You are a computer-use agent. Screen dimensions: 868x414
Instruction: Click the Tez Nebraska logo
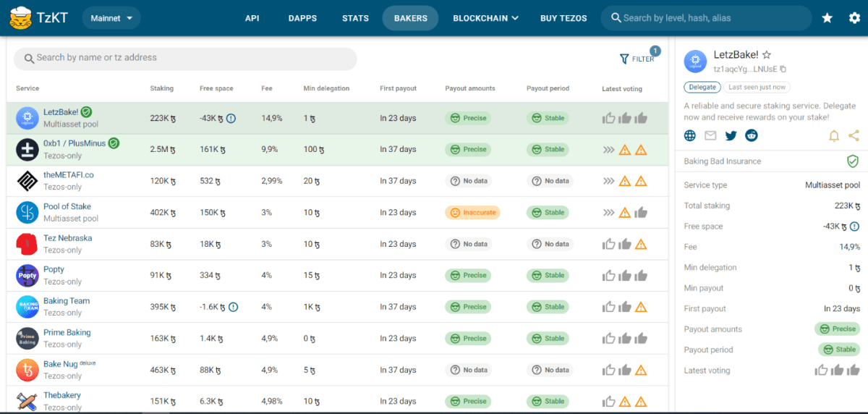pos(27,244)
